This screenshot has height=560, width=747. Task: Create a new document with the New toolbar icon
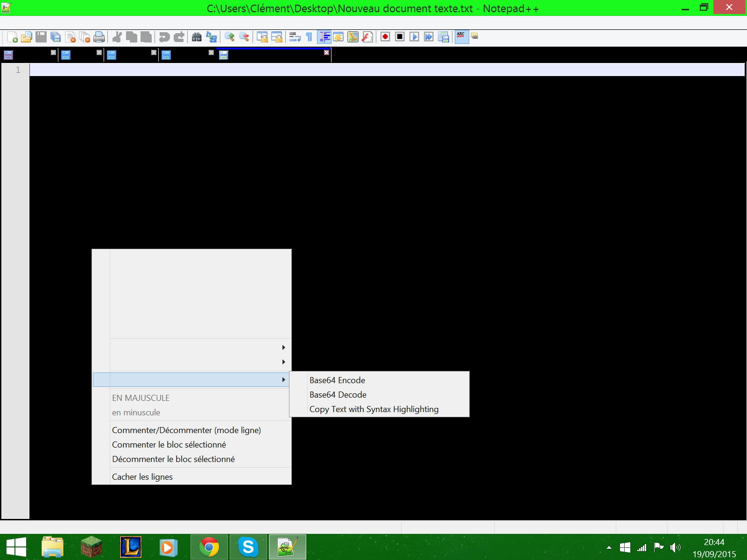[x=13, y=37]
